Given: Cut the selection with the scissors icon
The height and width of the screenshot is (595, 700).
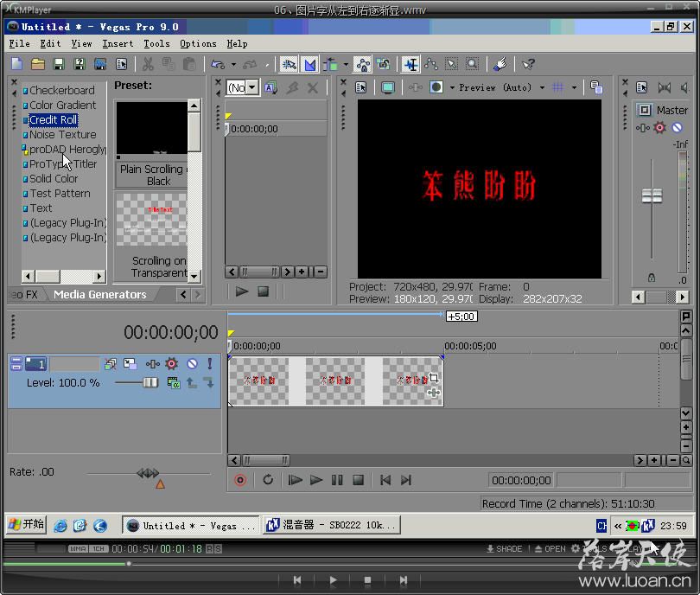Looking at the screenshot, I should [x=148, y=64].
